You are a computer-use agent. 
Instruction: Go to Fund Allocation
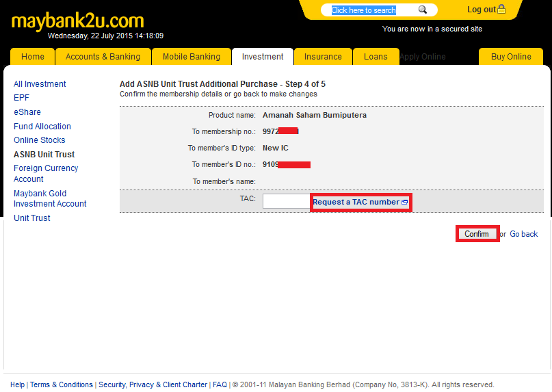(42, 126)
